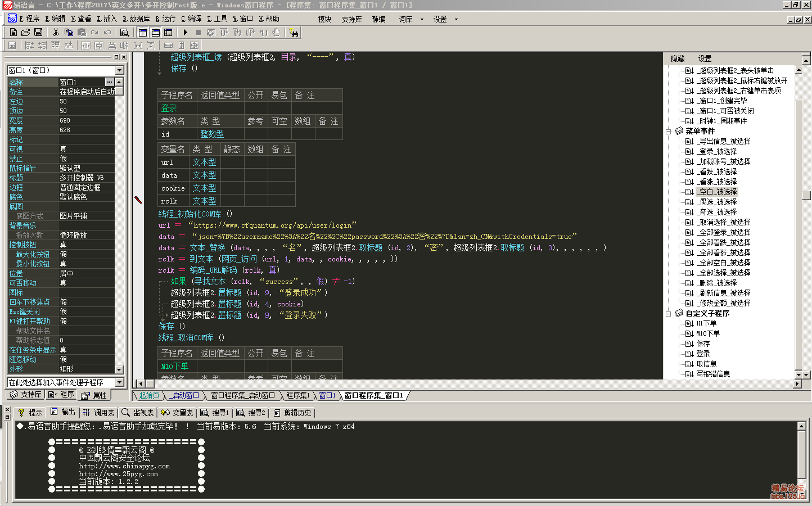Click the hand breakpoint toolbar icon

[276, 33]
